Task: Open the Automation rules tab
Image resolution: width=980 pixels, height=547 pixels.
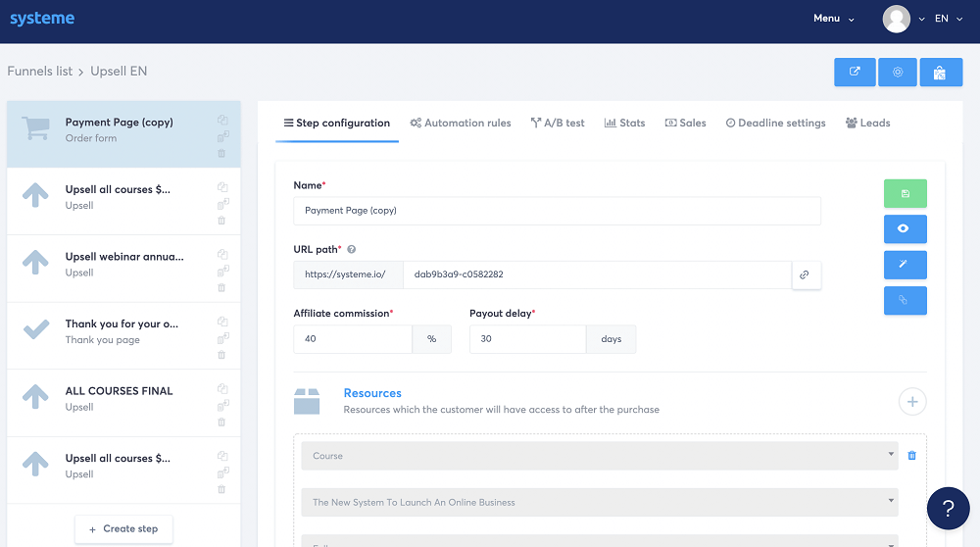Action: tap(461, 124)
